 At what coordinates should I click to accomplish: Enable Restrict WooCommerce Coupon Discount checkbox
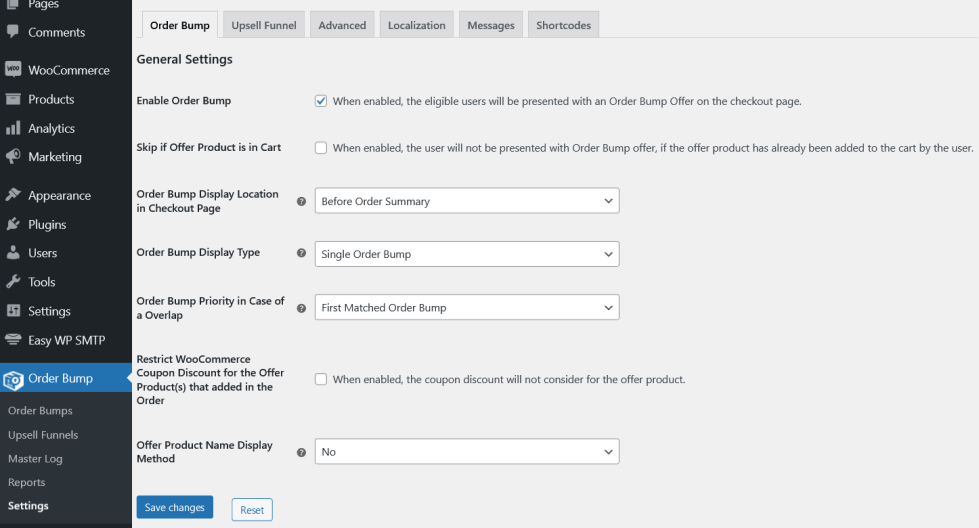321,379
